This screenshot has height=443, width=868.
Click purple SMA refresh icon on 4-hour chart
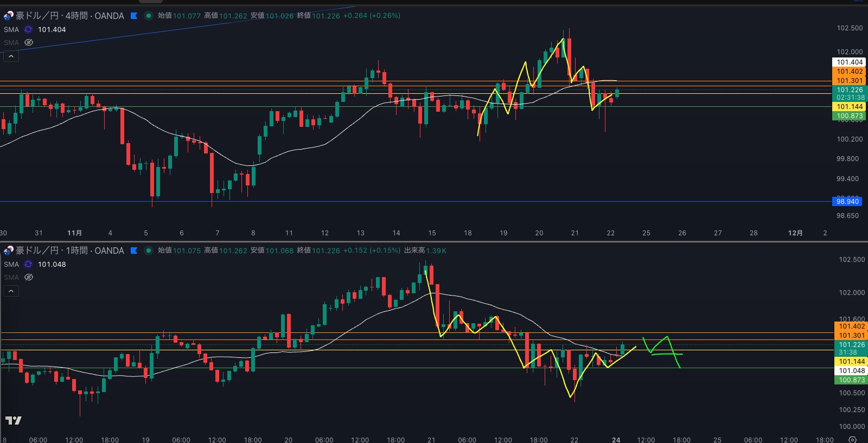tap(28, 30)
